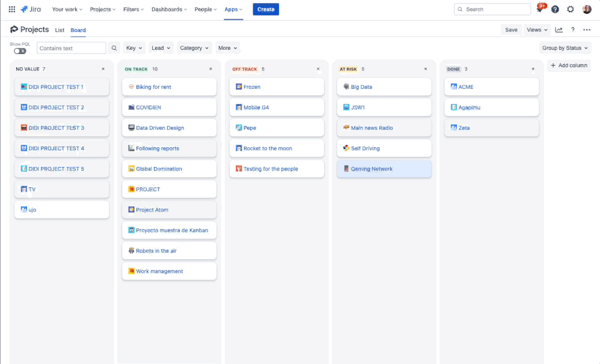This screenshot has width=600, height=364.
Task: Open the Filters menu in top navigation
Action: tap(133, 9)
